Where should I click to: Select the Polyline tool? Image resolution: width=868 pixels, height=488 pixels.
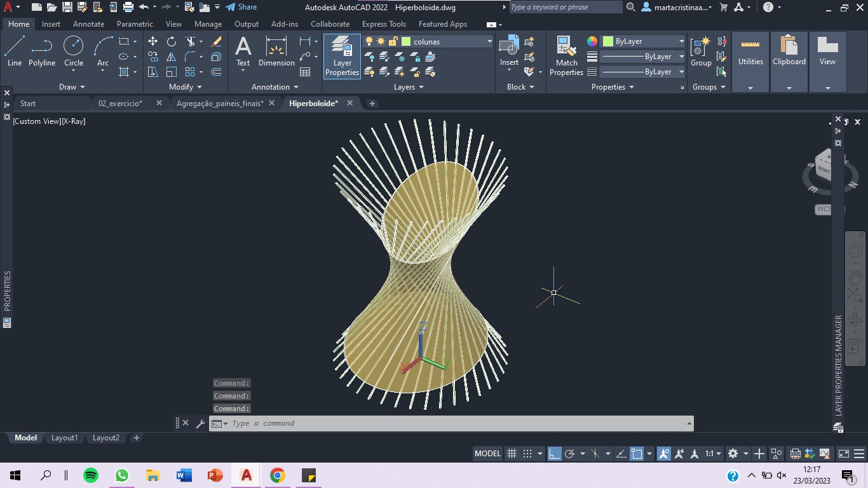tap(42, 51)
